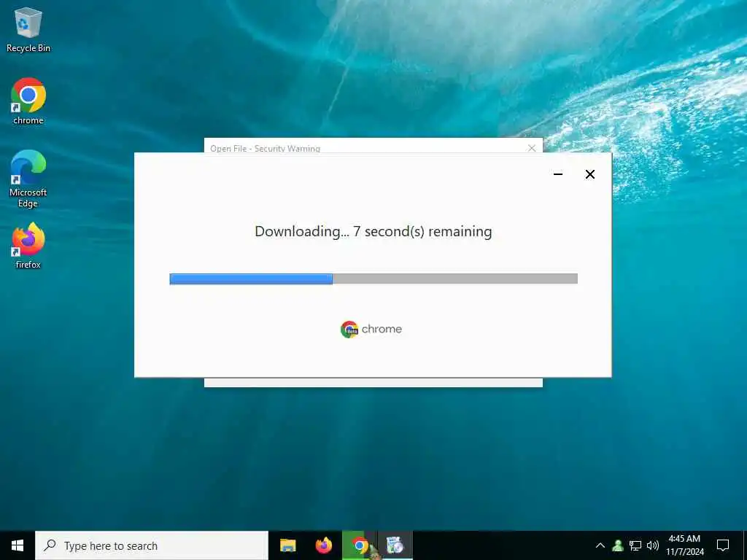Image resolution: width=747 pixels, height=560 pixels.
Task: Click the download progress bar
Action: (373, 279)
